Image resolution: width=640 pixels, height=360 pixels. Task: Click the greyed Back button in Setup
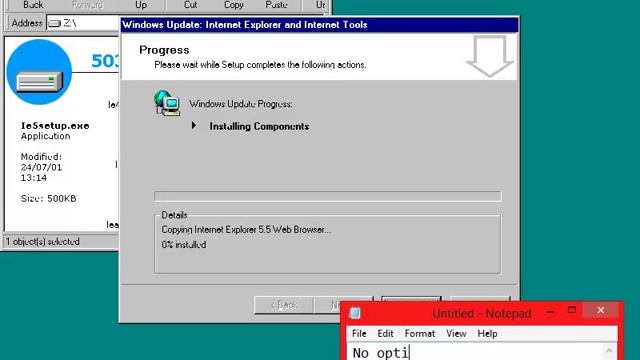point(284,305)
